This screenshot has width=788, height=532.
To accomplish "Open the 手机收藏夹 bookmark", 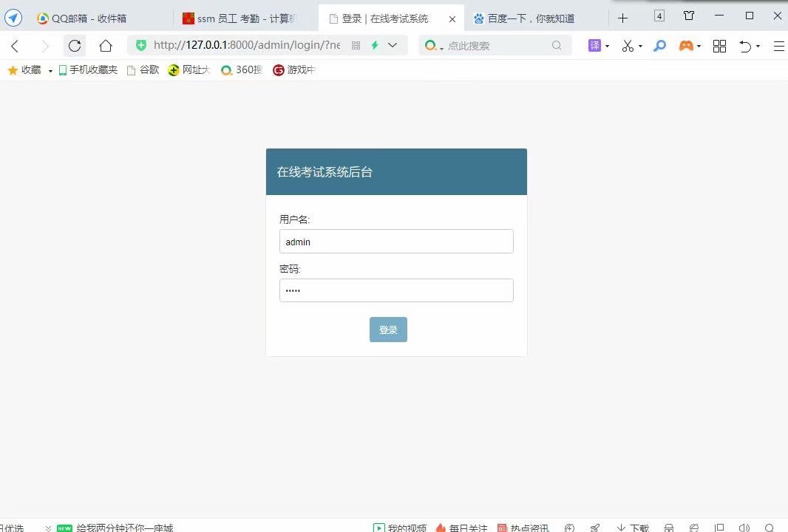I will click(x=88, y=70).
